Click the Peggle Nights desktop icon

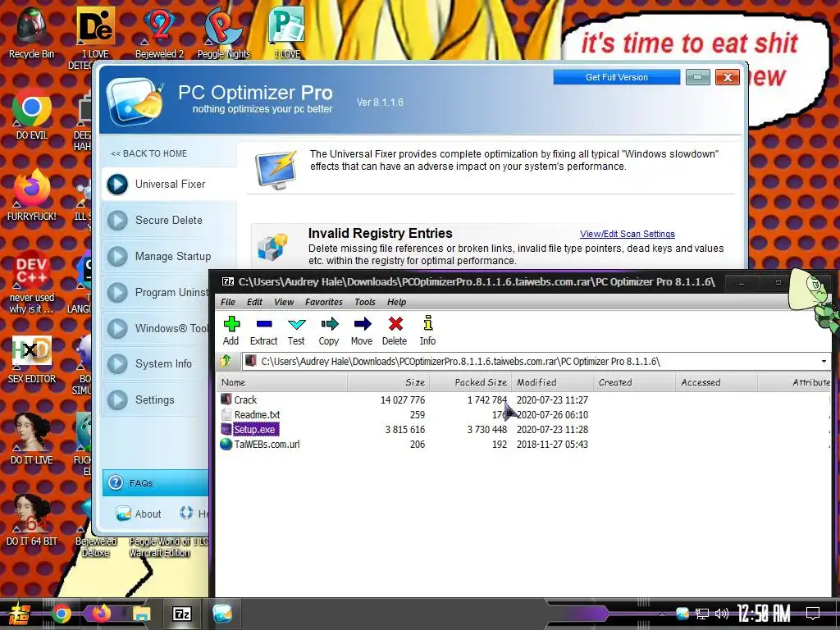pos(223,34)
